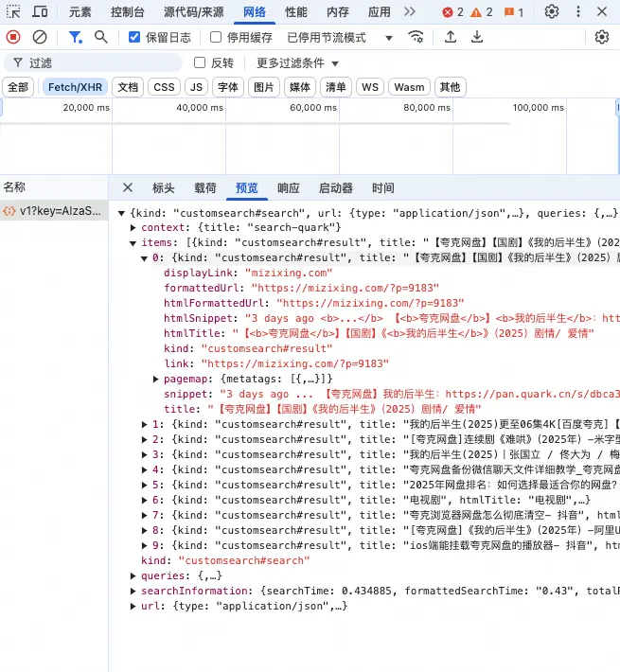
Task: Select the WS filter chip
Action: [370, 87]
